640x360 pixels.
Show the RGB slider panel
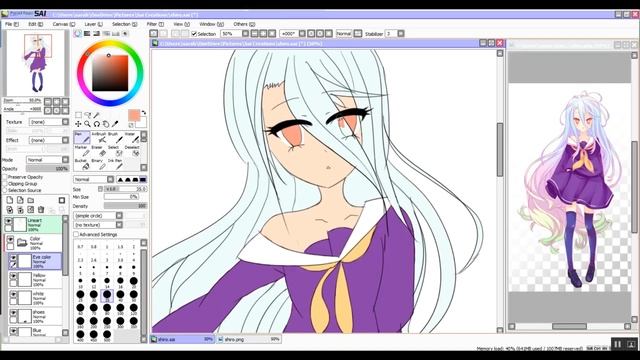click(x=87, y=33)
